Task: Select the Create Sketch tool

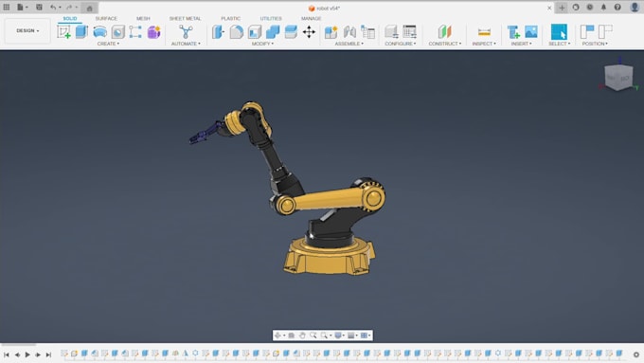Action: 63,32
